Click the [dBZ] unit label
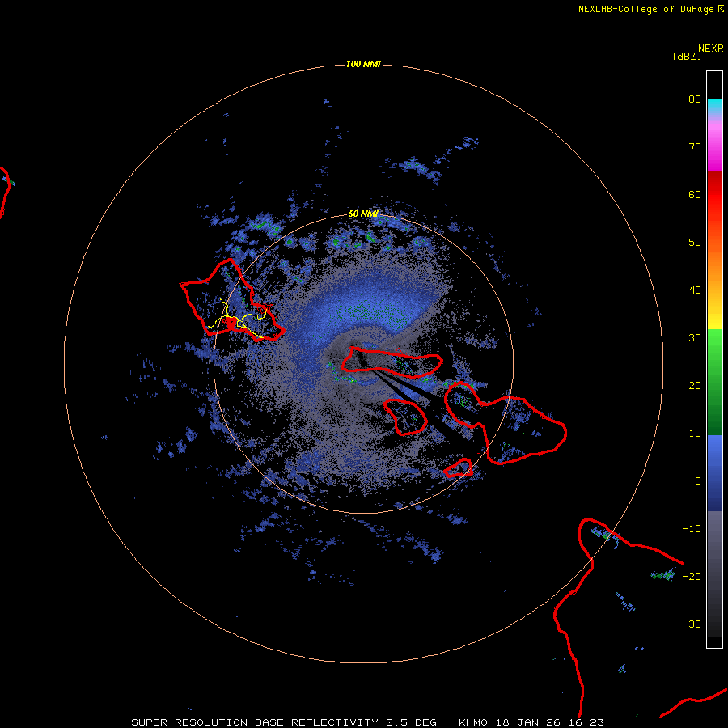The image size is (728, 728). coord(687,57)
